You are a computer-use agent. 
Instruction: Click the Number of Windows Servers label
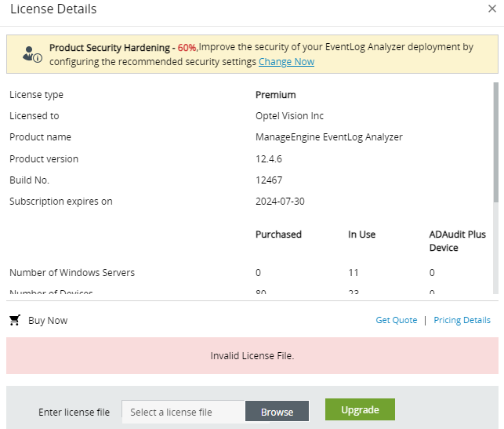click(x=72, y=273)
